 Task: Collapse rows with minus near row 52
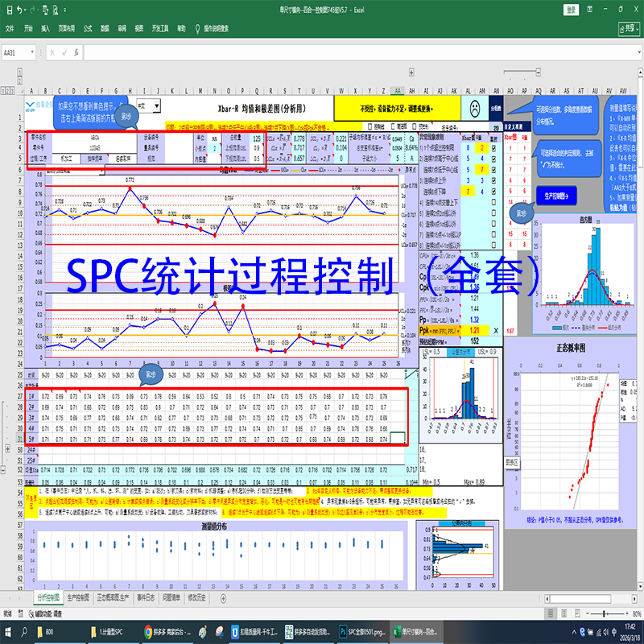pyautogui.click(x=3, y=469)
